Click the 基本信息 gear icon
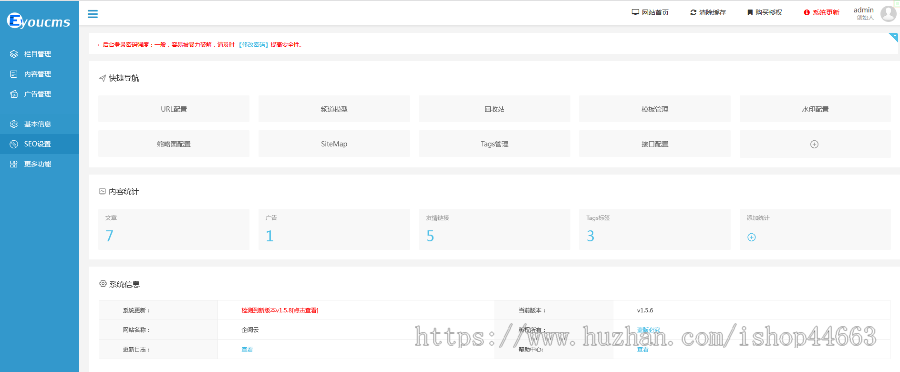 [x=14, y=124]
